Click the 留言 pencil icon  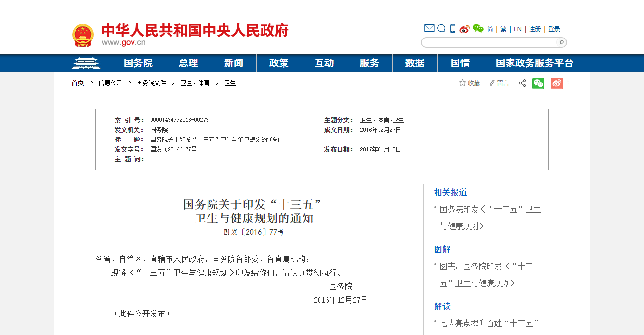click(492, 83)
